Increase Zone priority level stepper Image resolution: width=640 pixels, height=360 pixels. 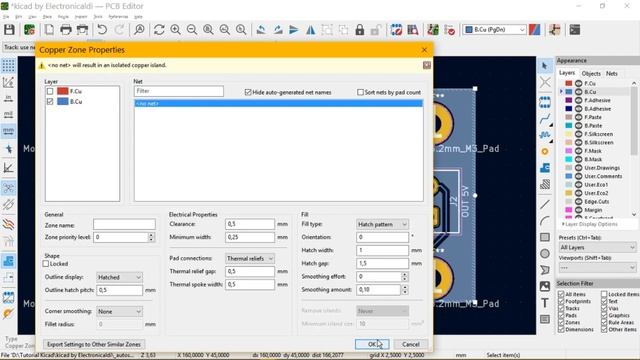[151, 235]
